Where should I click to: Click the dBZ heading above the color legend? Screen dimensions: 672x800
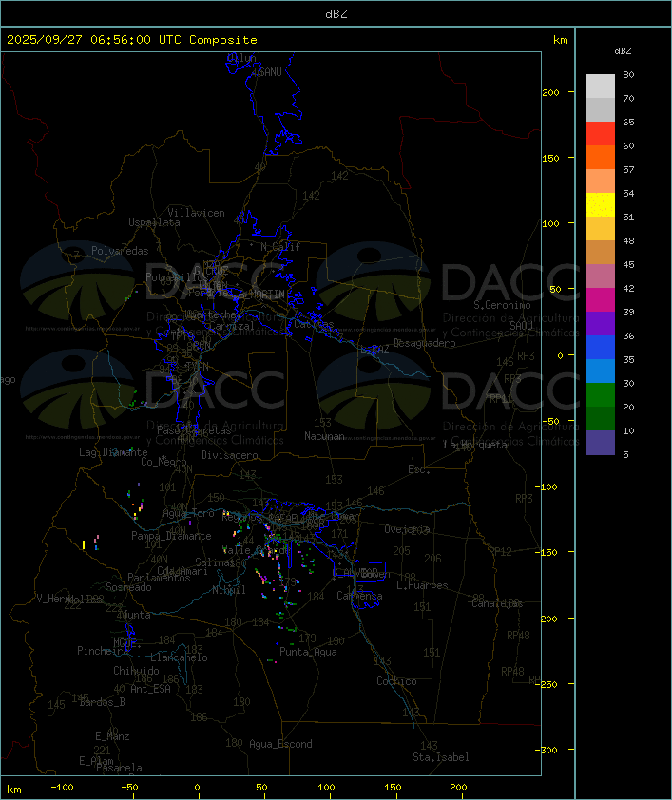623,51
